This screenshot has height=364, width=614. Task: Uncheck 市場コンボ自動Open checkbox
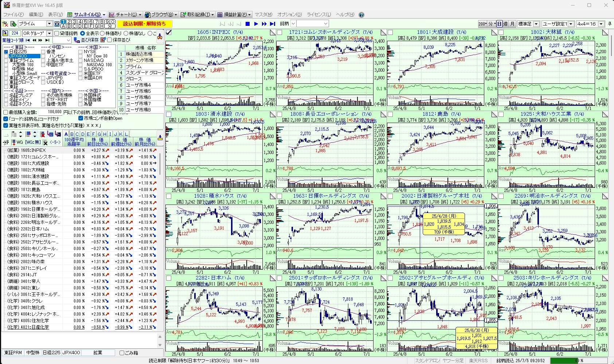point(81,118)
